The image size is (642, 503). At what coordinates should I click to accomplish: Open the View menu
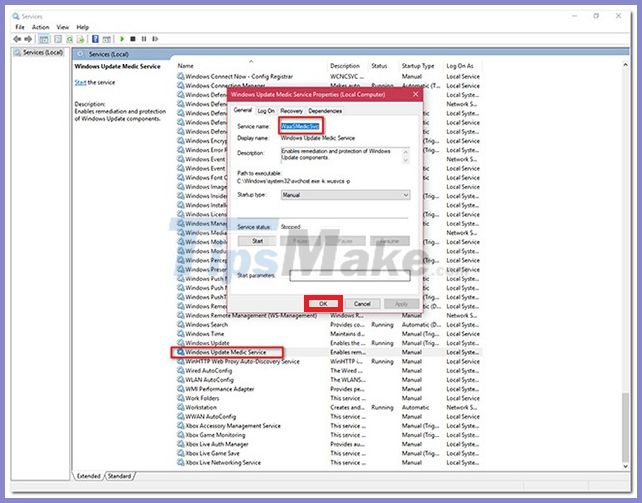click(63, 27)
